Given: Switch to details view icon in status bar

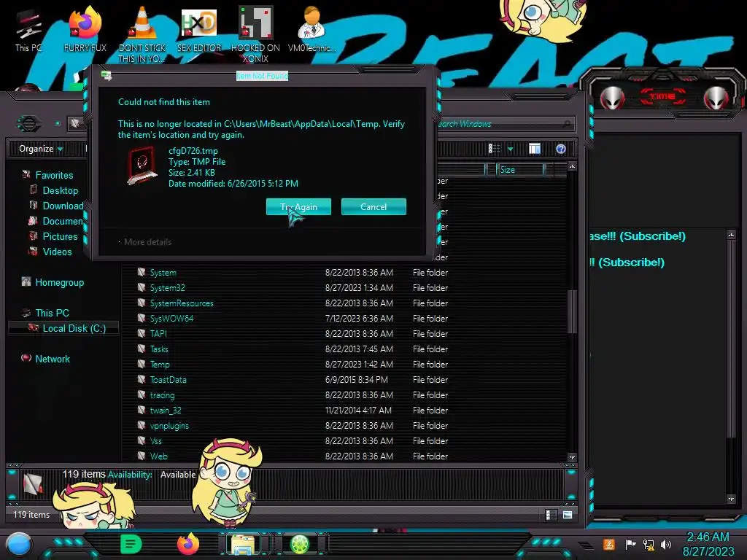Looking at the screenshot, I should [x=551, y=515].
